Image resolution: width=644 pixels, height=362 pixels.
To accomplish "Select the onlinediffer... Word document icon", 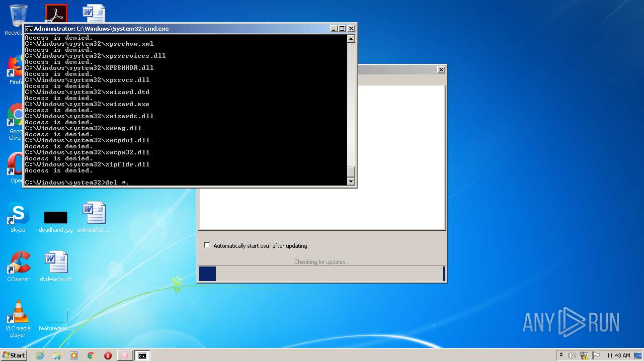I will (x=94, y=217).
